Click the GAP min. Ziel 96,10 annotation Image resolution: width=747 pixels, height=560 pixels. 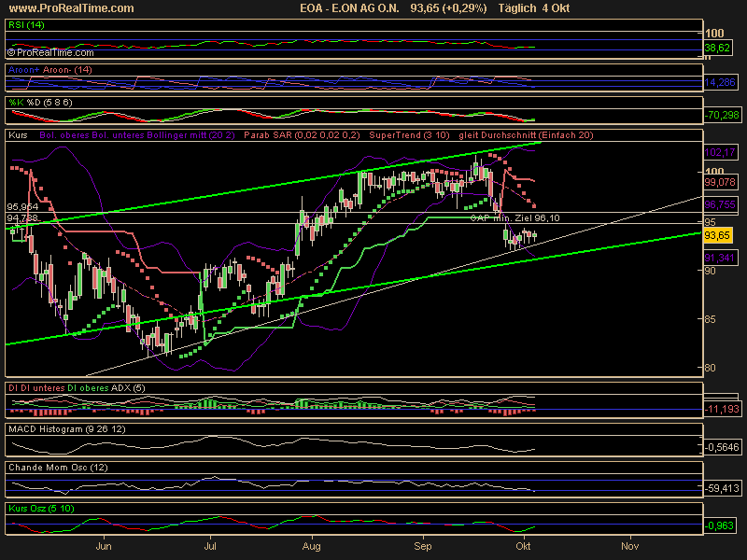click(x=515, y=218)
